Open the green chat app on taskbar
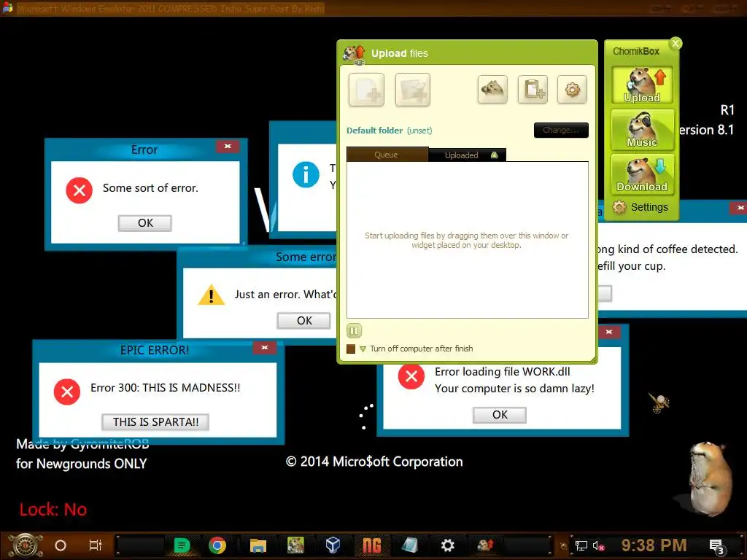The image size is (747, 560). pos(182,545)
